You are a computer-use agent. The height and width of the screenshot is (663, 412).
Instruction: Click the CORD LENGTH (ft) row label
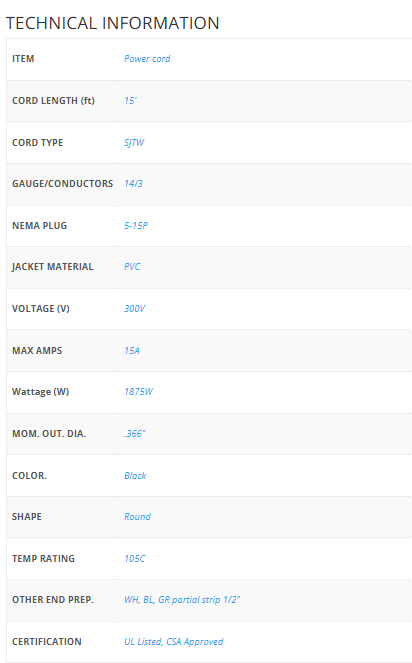53,101
